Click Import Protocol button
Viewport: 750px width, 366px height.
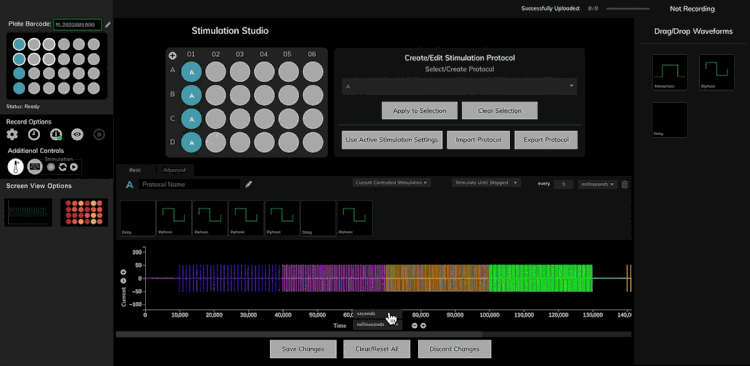point(478,140)
